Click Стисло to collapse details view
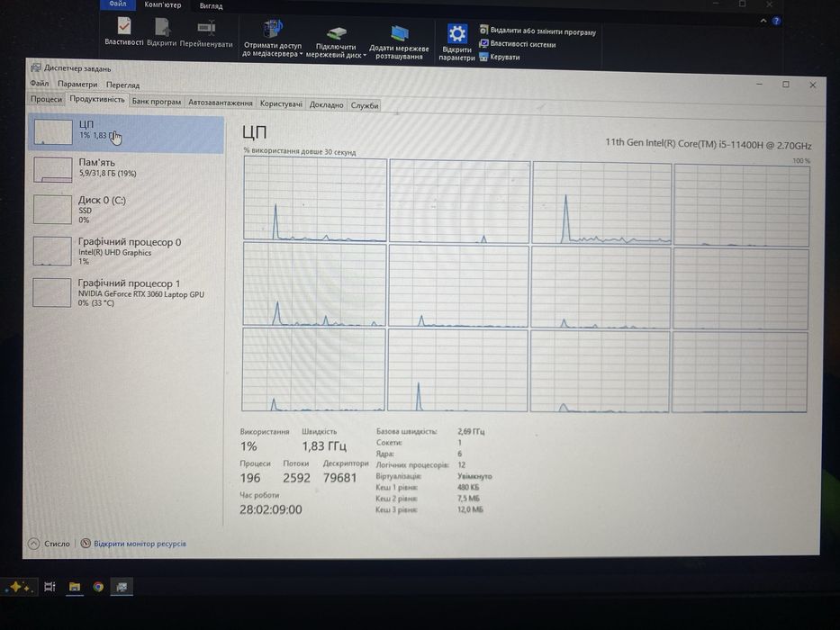840x630 pixels. point(50,544)
